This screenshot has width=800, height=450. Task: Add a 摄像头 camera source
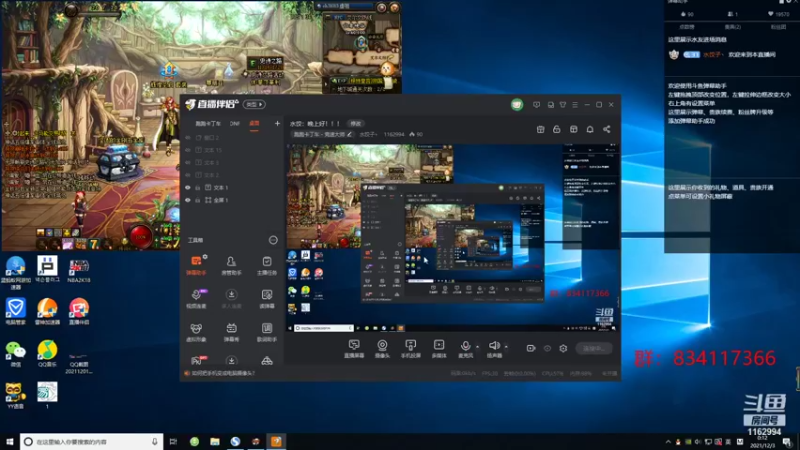382,349
